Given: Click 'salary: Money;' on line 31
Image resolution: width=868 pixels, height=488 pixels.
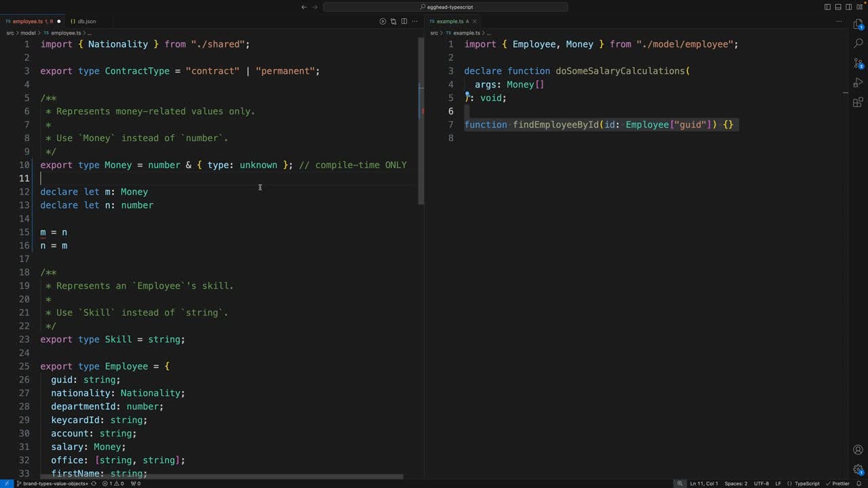Looking at the screenshot, I should click(x=88, y=447).
